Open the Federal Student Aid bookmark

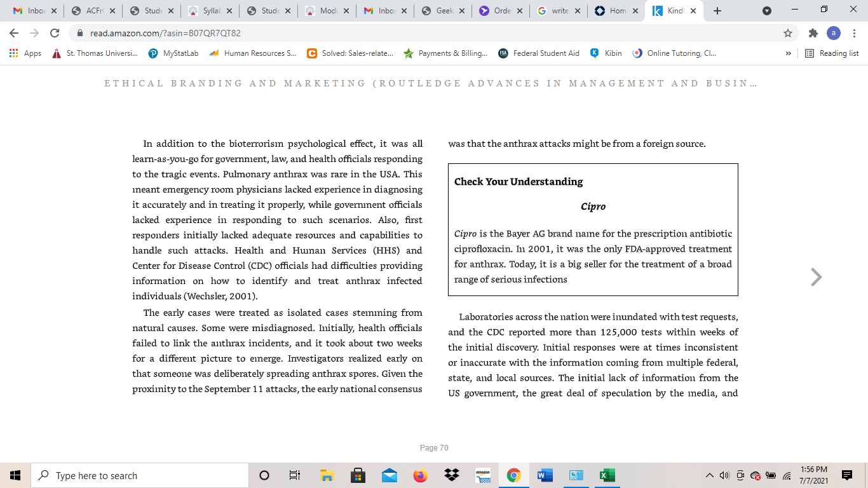pyautogui.click(x=539, y=53)
